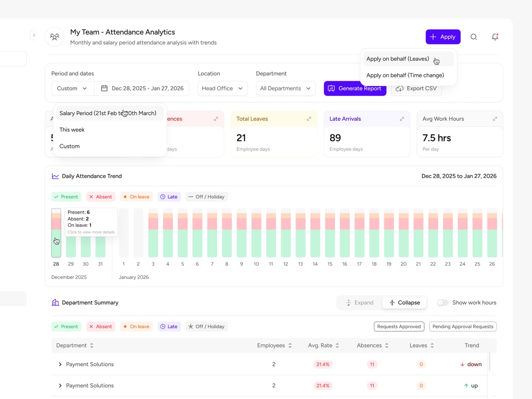Click the January 10 attendance bar
The height and width of the screenshot is (399, 532).
tap(256, 233)
